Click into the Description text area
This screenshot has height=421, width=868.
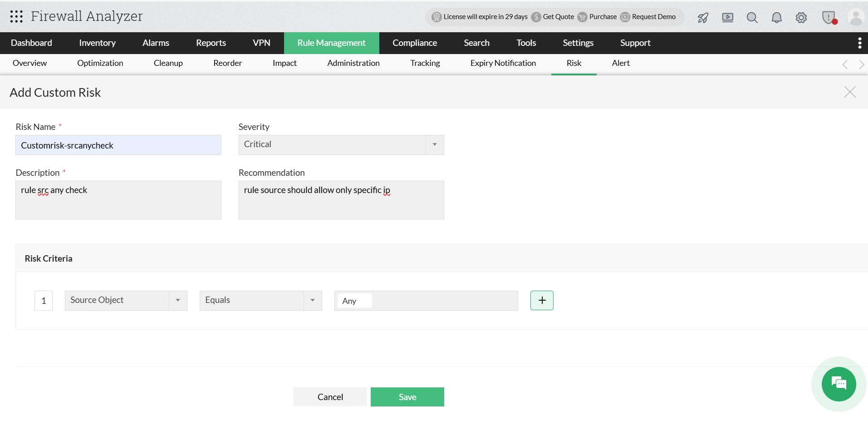[x=118, y=200]
